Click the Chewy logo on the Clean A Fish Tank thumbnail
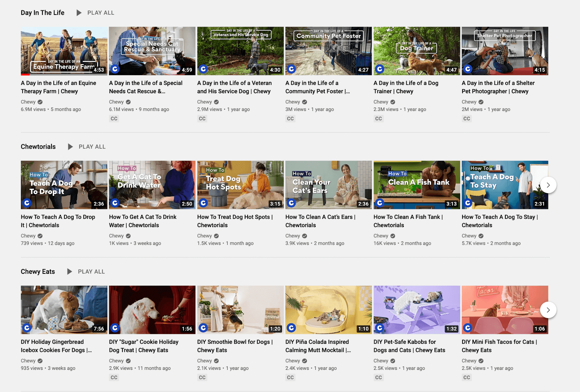 pyautogui.click(x=379, y=203)
